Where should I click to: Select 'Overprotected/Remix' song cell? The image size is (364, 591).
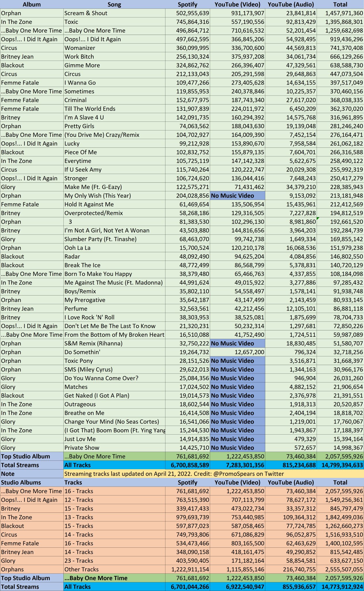pyautogui.click(x=114, y=213)
